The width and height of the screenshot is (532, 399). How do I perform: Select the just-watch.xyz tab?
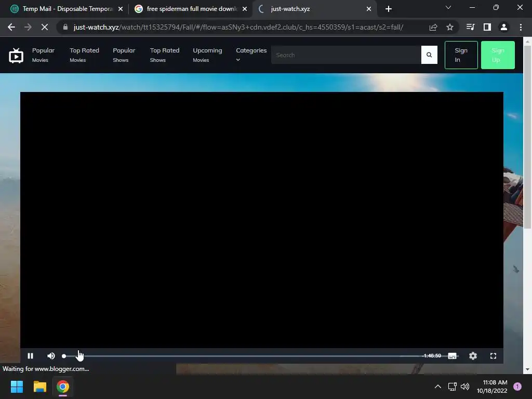(x=311, y=9)
